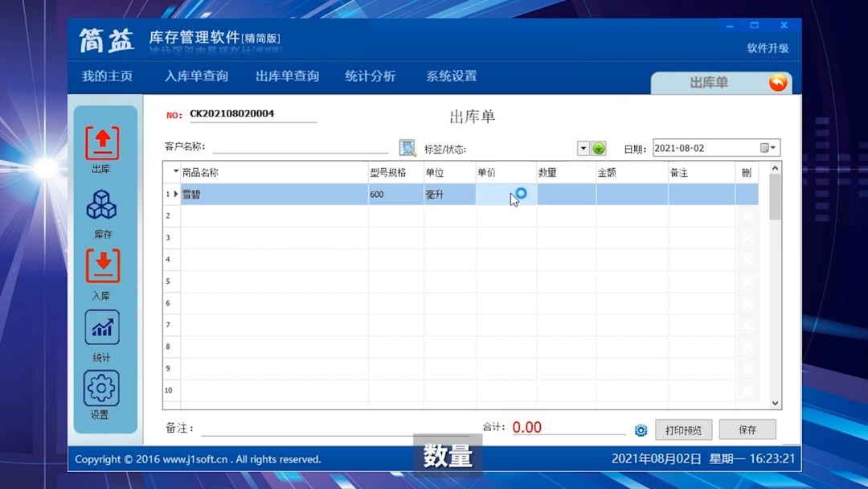Click the green plus icon to add a tag

598,148
